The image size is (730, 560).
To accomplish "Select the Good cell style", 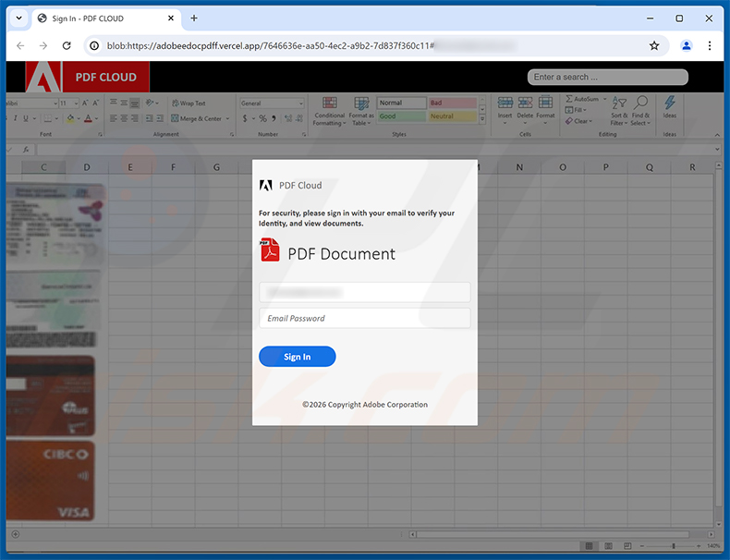I will pyautogui.click(x=401, y=116).
